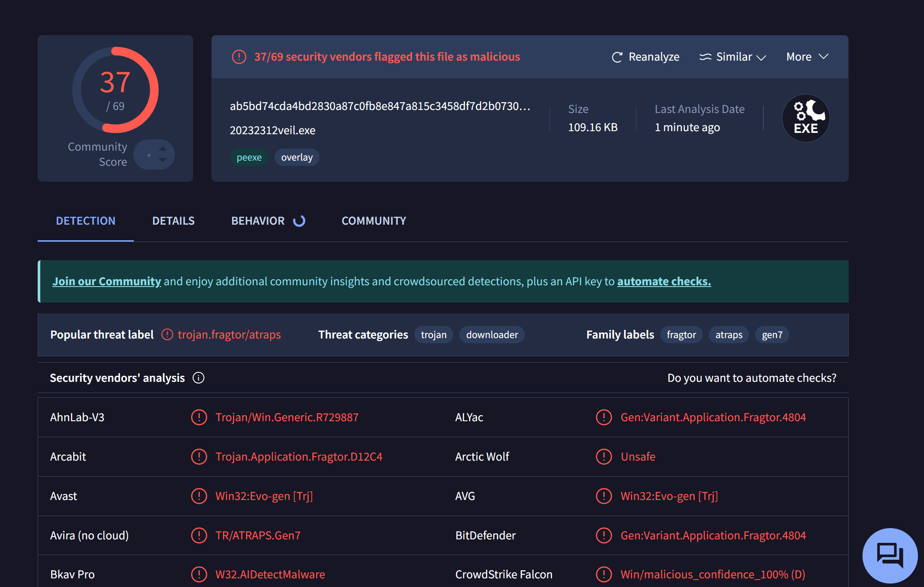Open the COMMUNITY tab
Viewport: 924px width, 587px height.
pos(374,221)
